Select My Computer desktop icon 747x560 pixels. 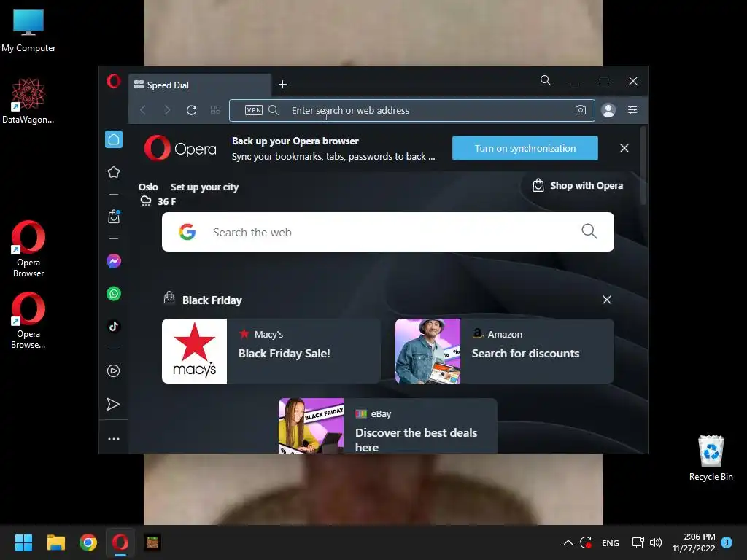28,31
